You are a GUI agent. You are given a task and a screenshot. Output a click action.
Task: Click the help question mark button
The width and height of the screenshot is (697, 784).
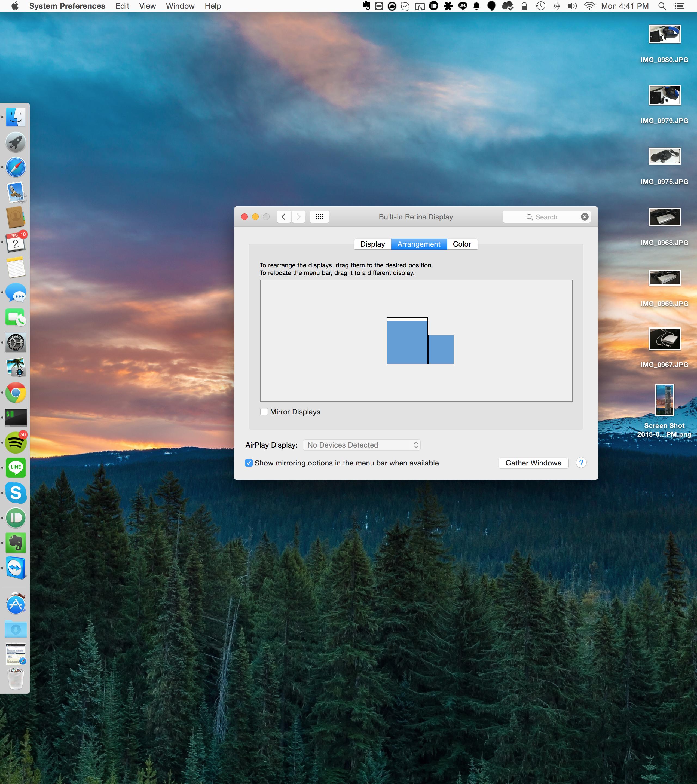[x=581, y=463]
